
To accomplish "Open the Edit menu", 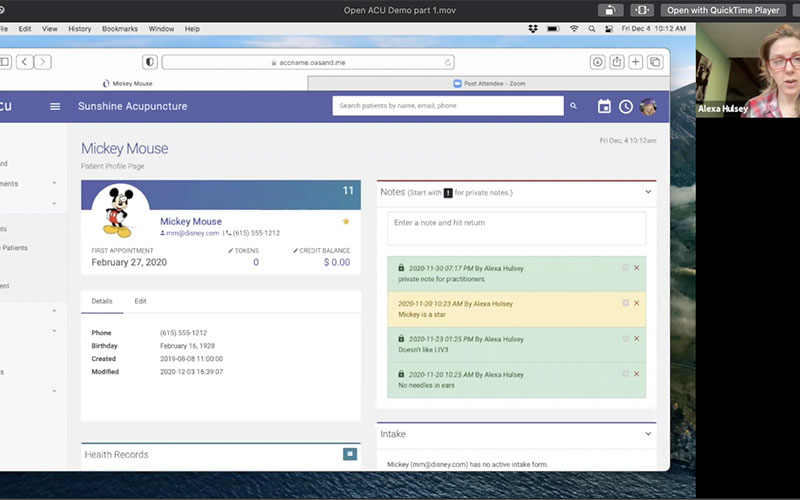I will tap(25, 29).
